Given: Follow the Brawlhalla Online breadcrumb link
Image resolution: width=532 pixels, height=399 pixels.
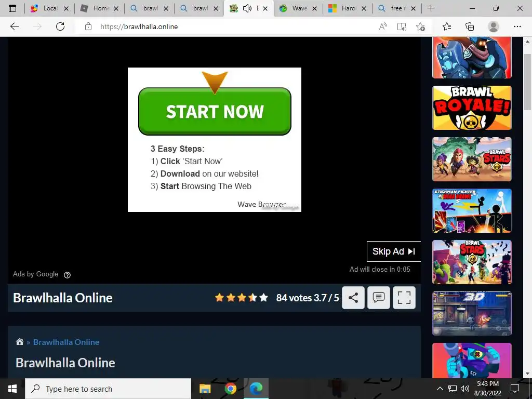Looking at the screenshot, I should [x=66, y=342].
